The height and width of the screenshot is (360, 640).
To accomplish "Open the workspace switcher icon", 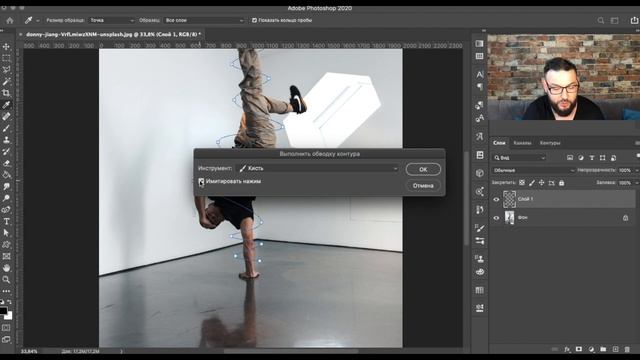I will point(614,20).
